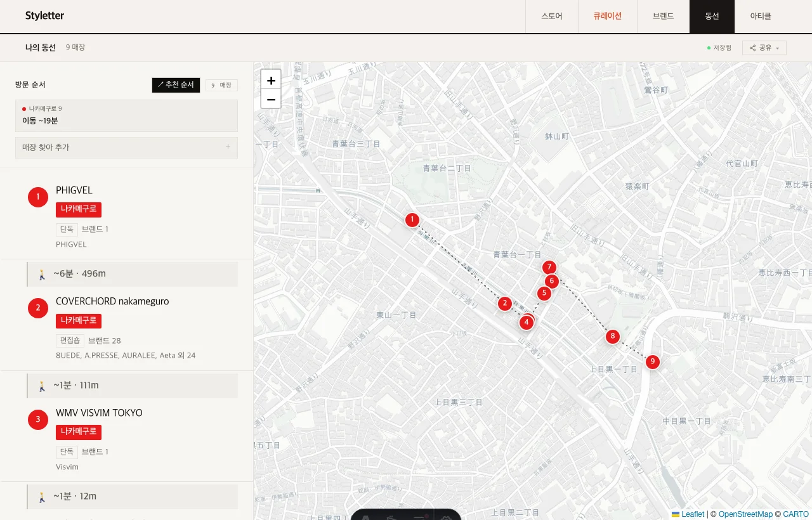Open the 스토어 tab

(x=551, y=16)
